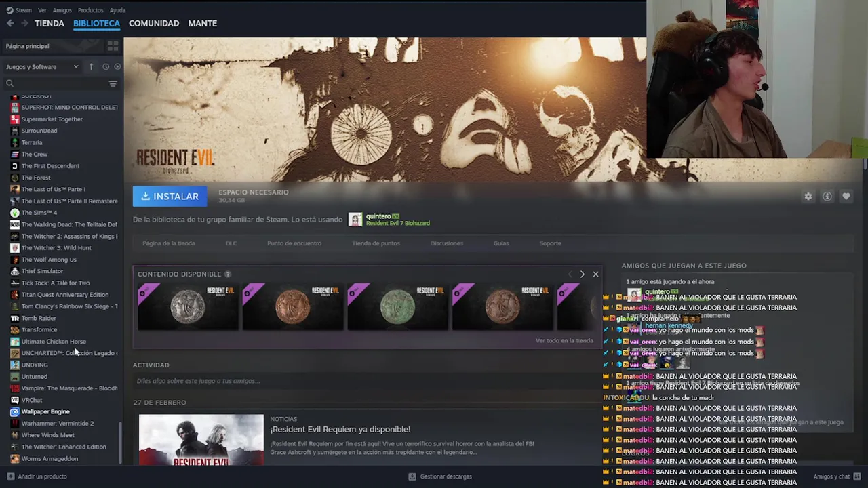
Task: Open the Amigos menu
Action: click(62, 10)
